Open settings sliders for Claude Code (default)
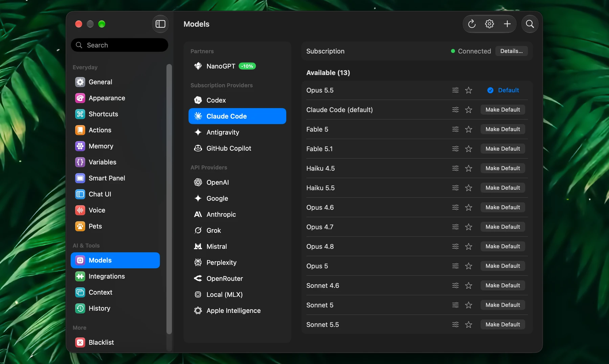The width and height of the screenshot is (609, 364). pyautogui.click(x=455, y=110)
